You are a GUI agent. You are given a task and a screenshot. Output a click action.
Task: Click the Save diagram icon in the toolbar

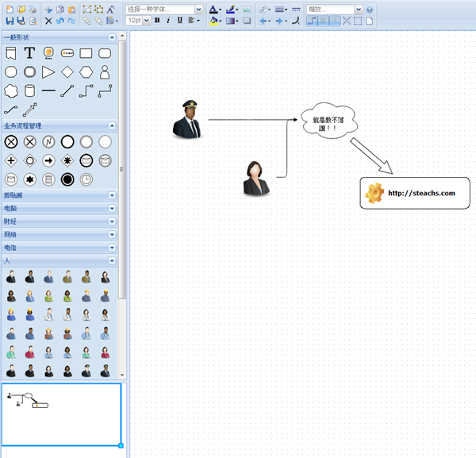[x=10, y=21]
